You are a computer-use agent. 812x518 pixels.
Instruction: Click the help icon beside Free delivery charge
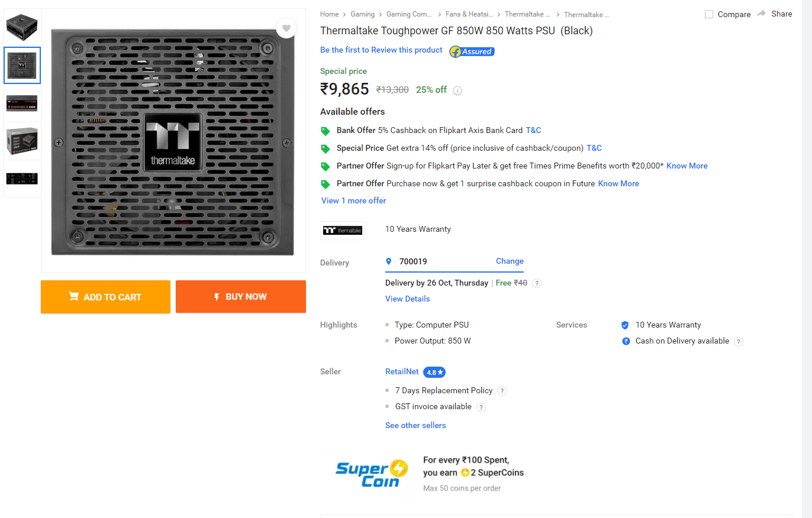(537, 283)
